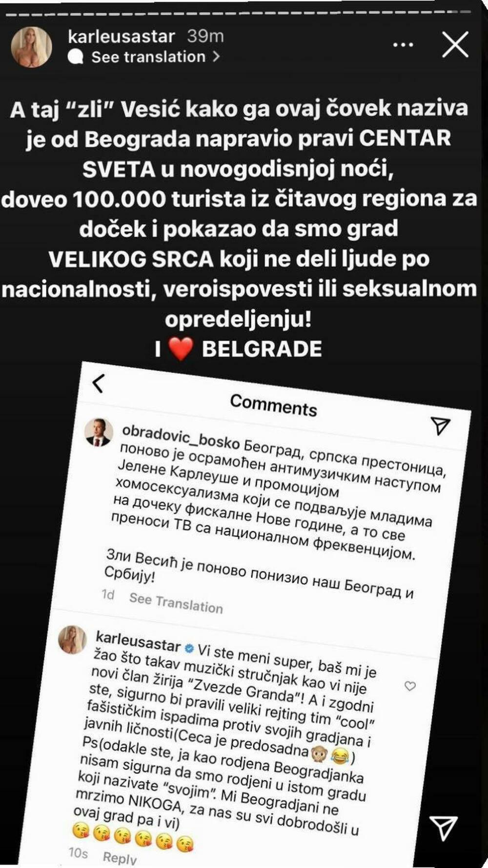488x868 pixels.
Task: Tap the speech bubble icon beside See translation
Action: [x=75, y=58]
